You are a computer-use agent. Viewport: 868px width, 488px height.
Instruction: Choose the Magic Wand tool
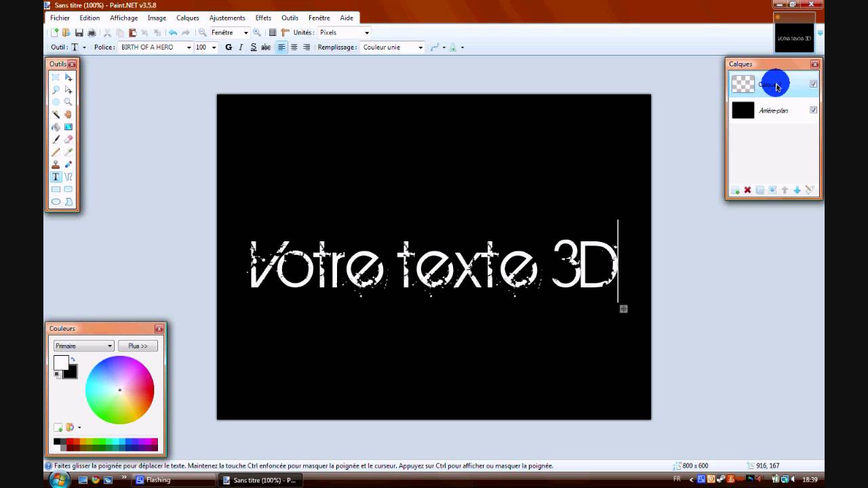point(56,115)
